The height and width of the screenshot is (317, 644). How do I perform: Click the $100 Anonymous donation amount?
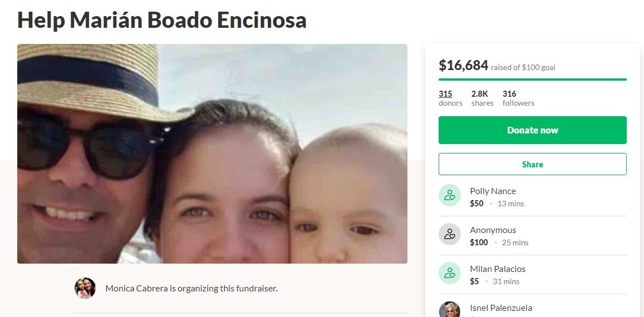tap(479, 242)
